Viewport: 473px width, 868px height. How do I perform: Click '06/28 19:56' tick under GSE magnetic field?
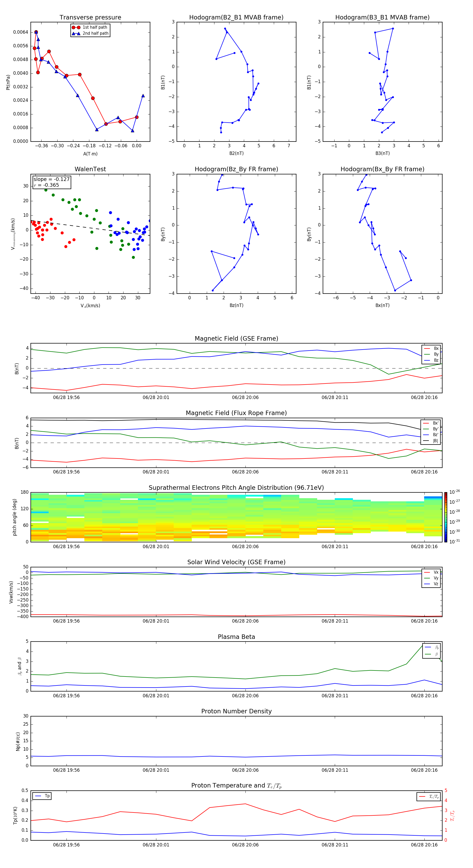pyautogui.click(x=66, y=398)
